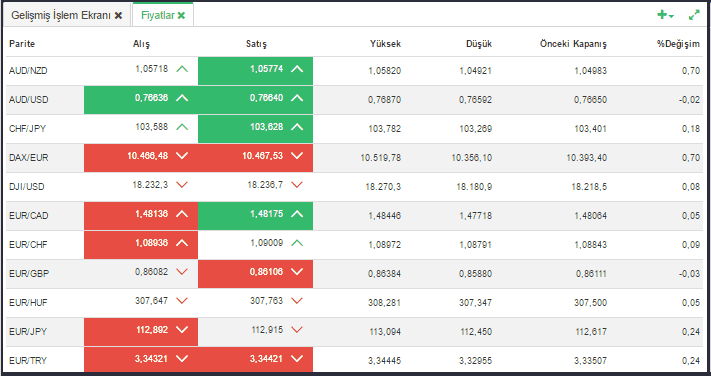Click down arrow beside DJI/USD Alış
Image resolution: width=711 pixels, height=376 pixels.
click(x=182, y=185)
